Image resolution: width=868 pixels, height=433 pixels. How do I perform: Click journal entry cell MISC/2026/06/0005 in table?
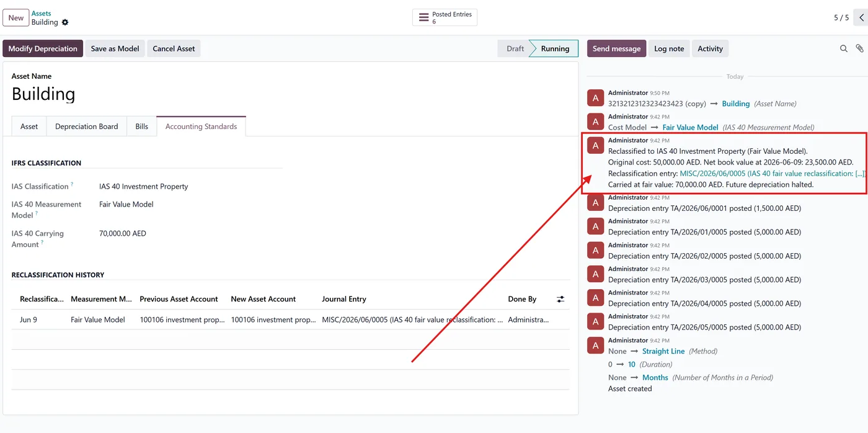pos(412,319)
